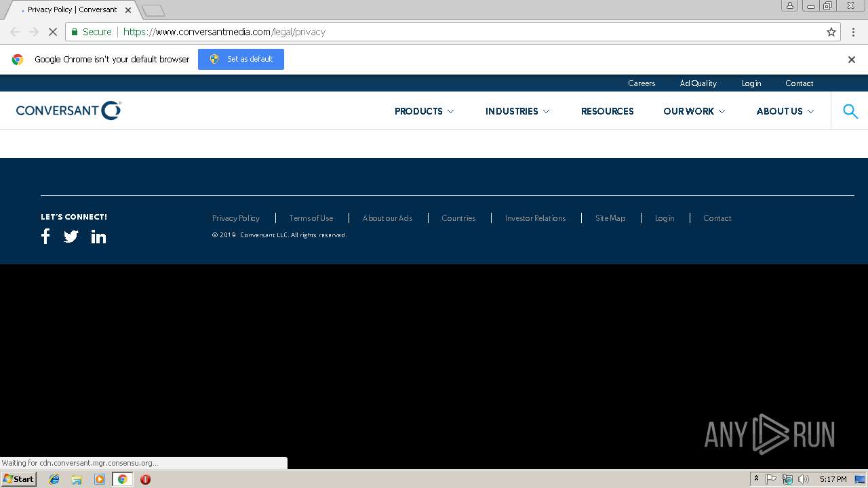Open Terms of Use footer link
This screenshot has height=488, width=868.
click(311, 218)
